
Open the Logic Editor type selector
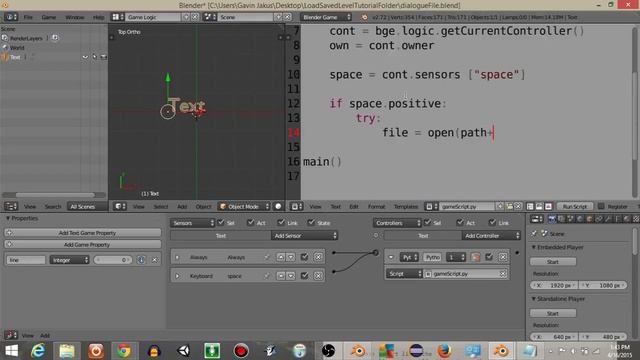11,335
